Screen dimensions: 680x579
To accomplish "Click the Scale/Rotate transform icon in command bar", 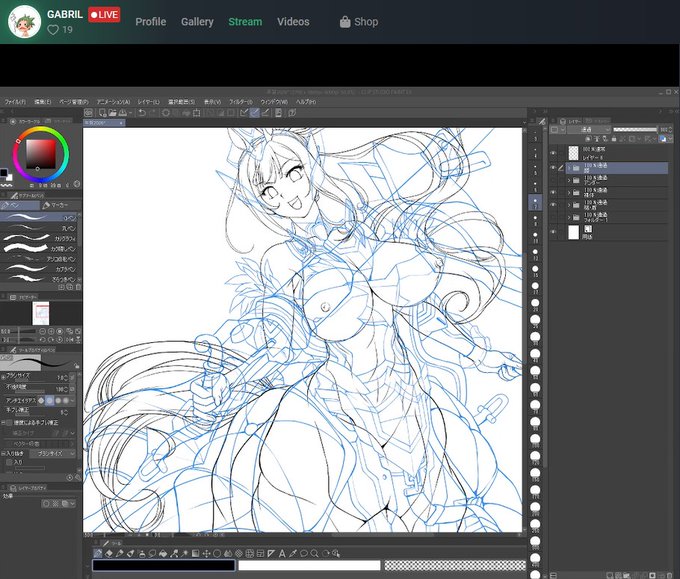I will [x=196, y=113].
